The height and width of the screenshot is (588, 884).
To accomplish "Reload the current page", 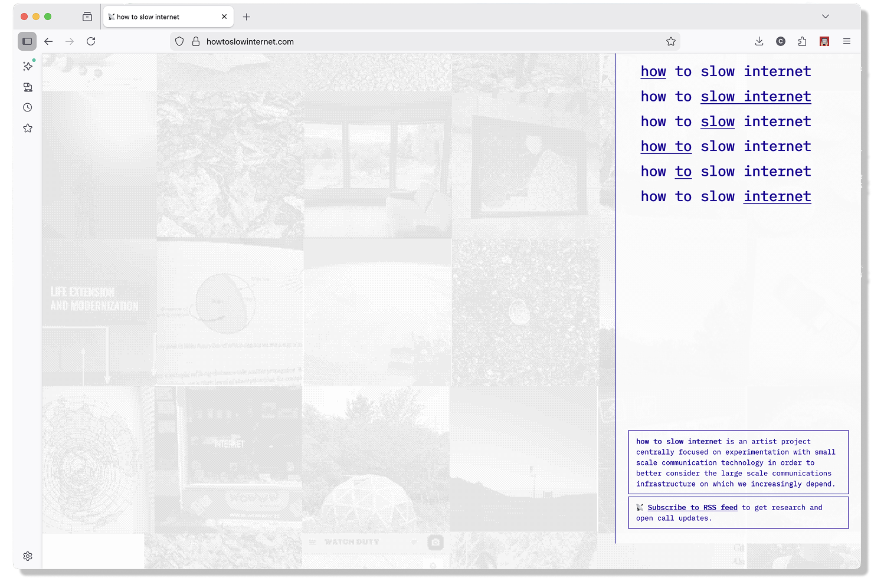I will click(91, 41).
